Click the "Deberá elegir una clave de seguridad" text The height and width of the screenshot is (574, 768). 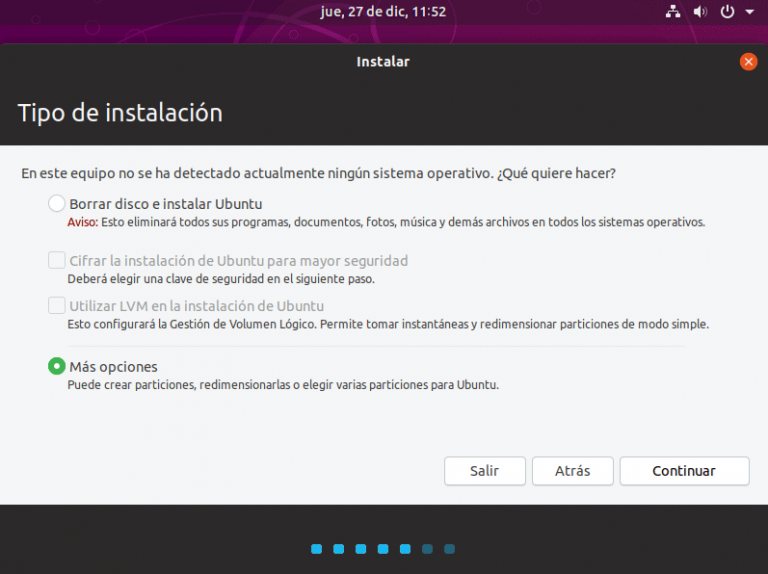pyautogui.click(x=221, y=279)
